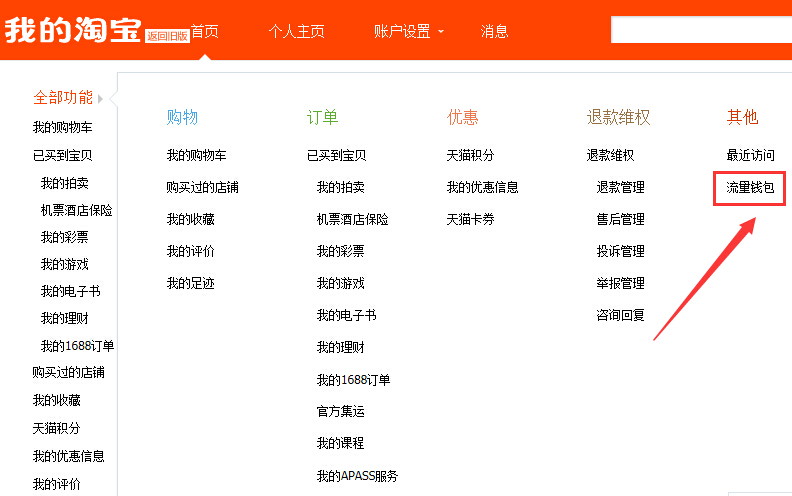The width and height of the screenshot is (792, 496).
Task: Open 我的游戏 in the left sidebar
Action: pos(65,264)
